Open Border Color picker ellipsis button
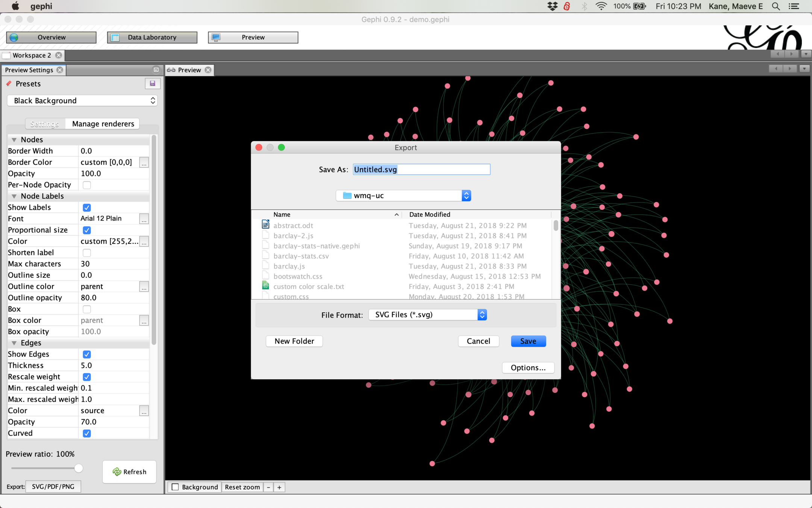Screen dimensions: 812x508 (144, 163)
